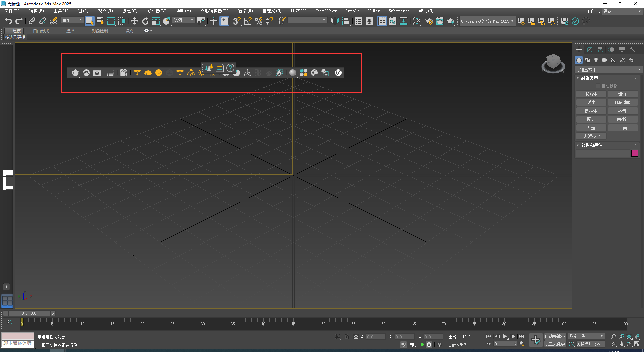
Task: Select the Cameras category in the command panel
Action: (x=605, y=60)
